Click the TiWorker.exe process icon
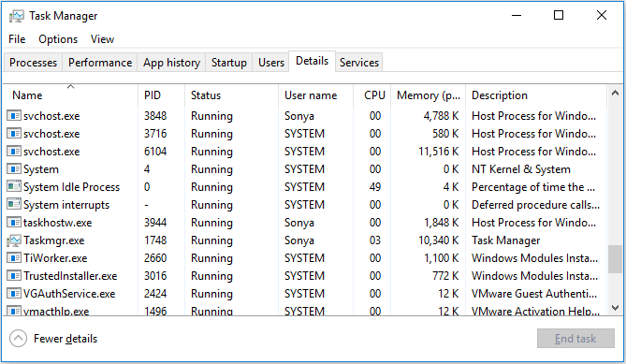Screen dimensions: 626x364 [x=14, y=258]
